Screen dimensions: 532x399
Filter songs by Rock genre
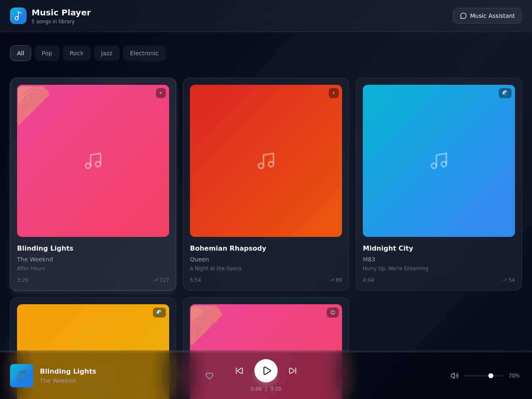point(76,53)
